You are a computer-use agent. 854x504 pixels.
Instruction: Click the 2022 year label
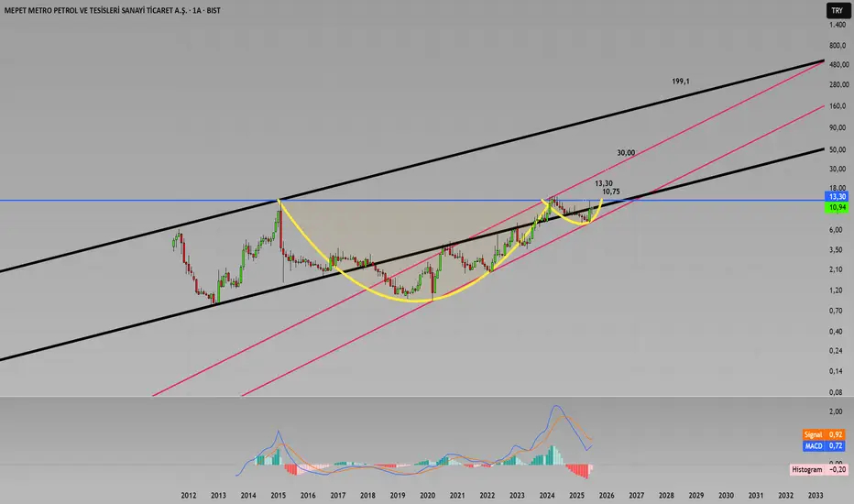487,496
